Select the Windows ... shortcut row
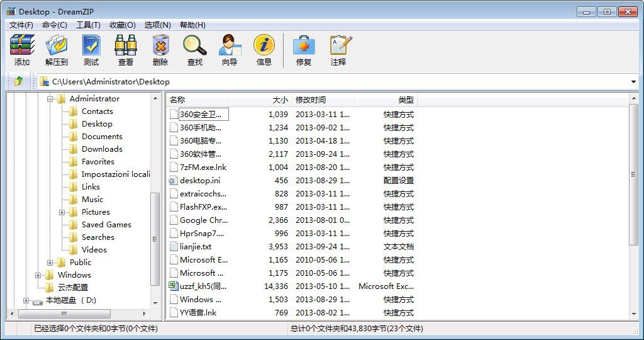This screenshot has height=340, width=644. [x=291, y=299]
